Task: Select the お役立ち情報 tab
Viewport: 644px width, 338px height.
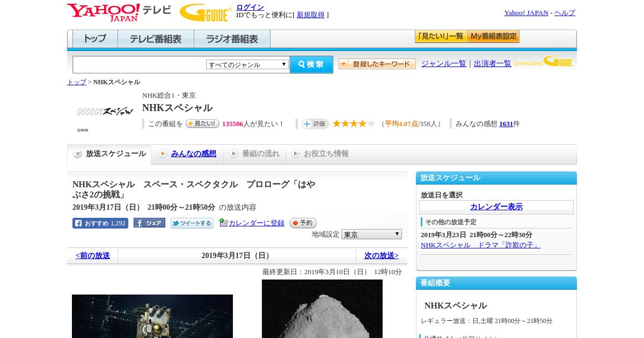Action: point(320,154)
